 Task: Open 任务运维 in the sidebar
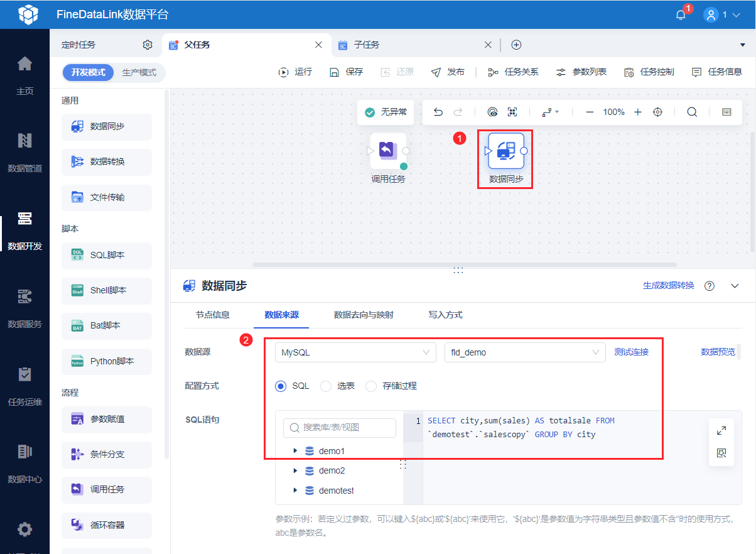(x=24, y=386)
